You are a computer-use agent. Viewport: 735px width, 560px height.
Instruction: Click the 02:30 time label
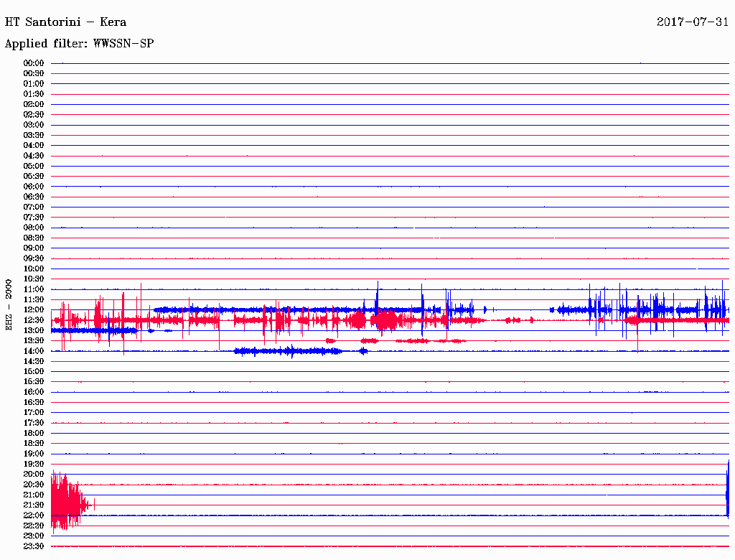pyautogui.click(x=34, y=115)
